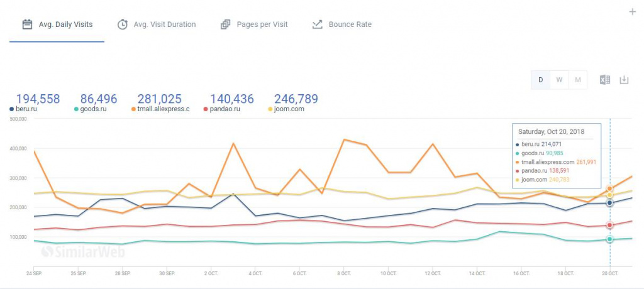
Task: Export chart data to Excel
Action: point(605,80)
